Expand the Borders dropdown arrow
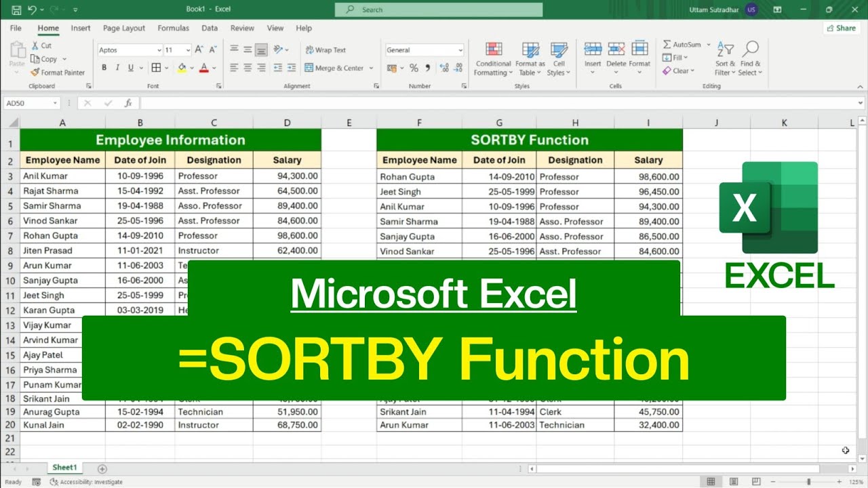This screenshot has height=488, width=868. (167, 68)
